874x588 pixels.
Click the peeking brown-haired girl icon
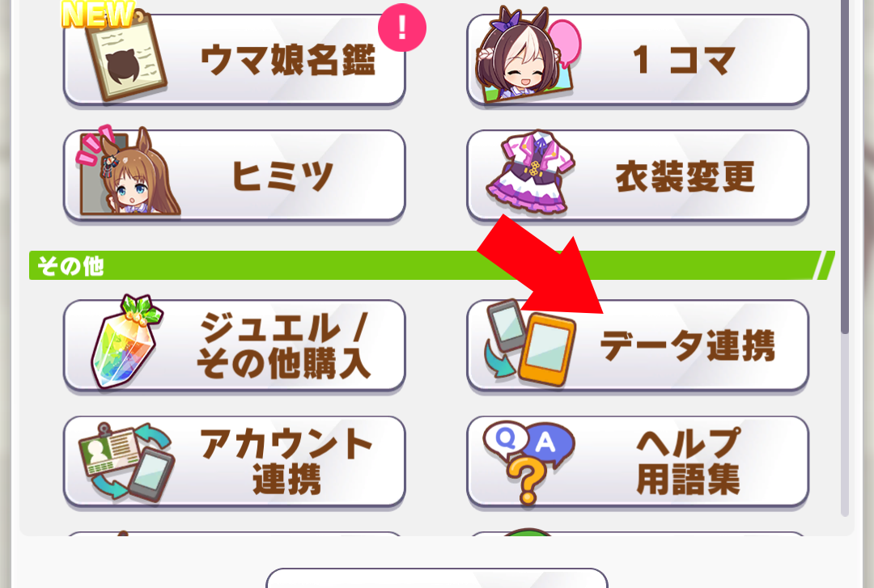click(128, 171)
